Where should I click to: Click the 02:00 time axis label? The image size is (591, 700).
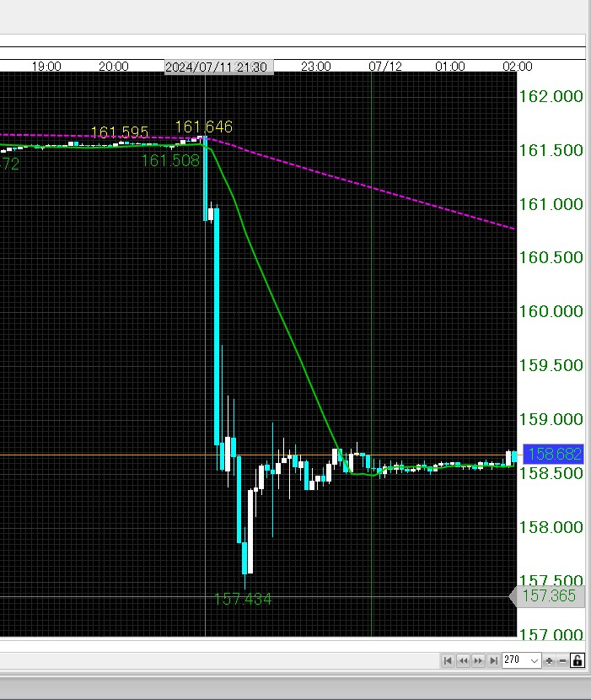518,67
